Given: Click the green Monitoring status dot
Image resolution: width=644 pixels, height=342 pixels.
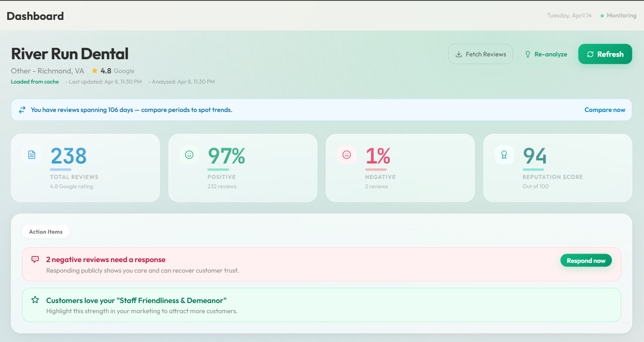Looking at the screenshot, I should pyautogui.click(x=602, y=16).
